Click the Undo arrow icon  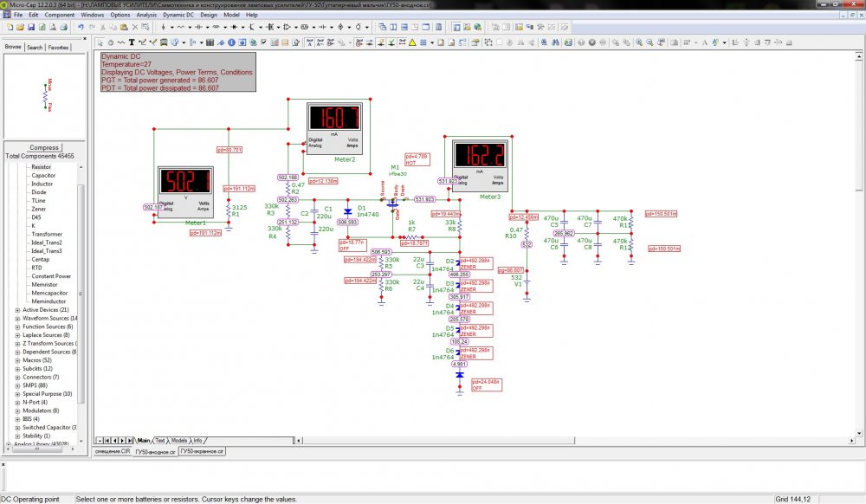point(81,27)
